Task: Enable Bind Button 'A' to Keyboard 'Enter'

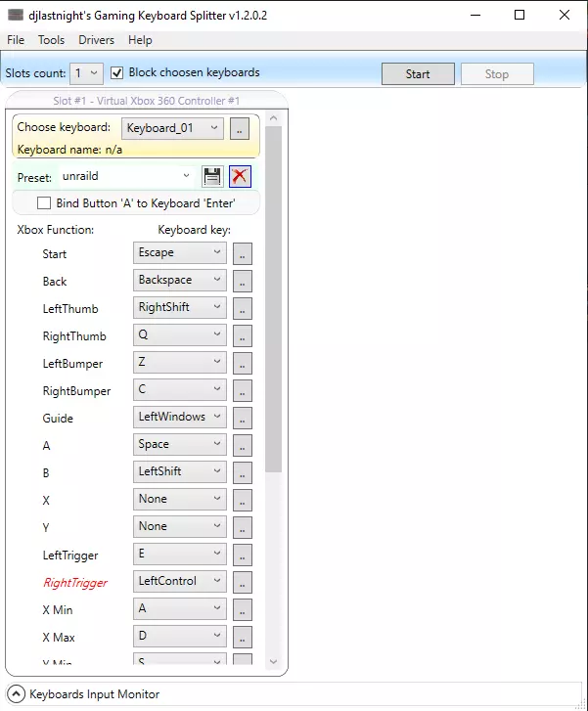Action: 44,202
